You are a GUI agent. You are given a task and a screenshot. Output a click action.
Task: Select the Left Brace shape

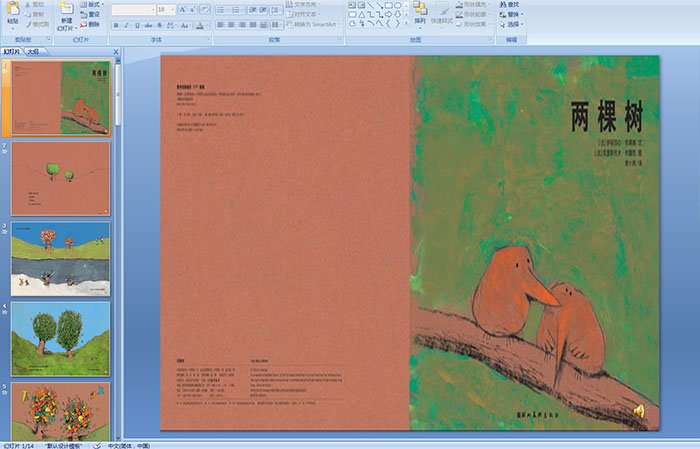pos(388,24)
